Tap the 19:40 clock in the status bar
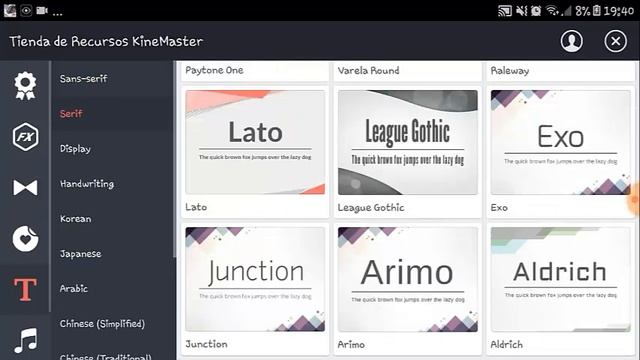 [619, 11]
